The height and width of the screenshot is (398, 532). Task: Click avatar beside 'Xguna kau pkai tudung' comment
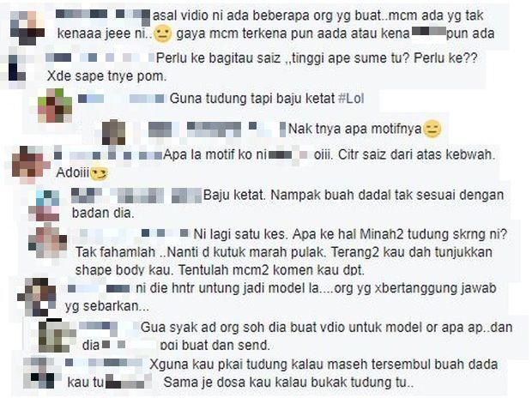39,372
